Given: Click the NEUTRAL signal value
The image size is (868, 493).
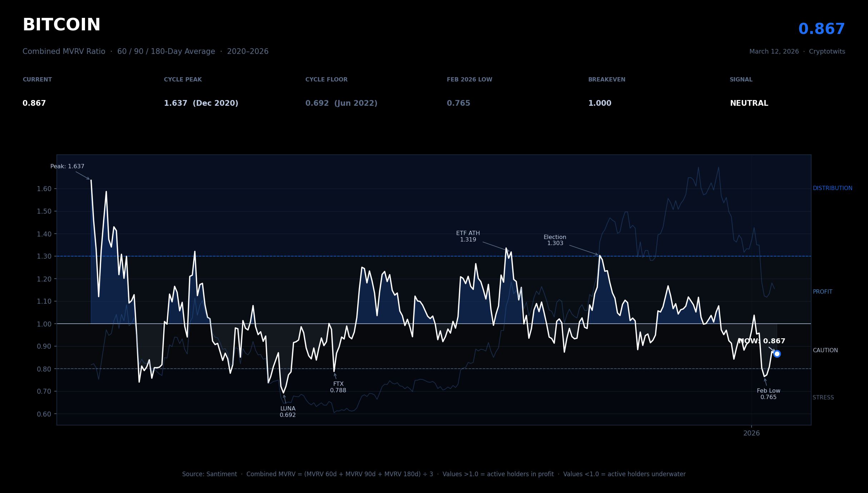Looking at the screenshot, I should (749, 103).
